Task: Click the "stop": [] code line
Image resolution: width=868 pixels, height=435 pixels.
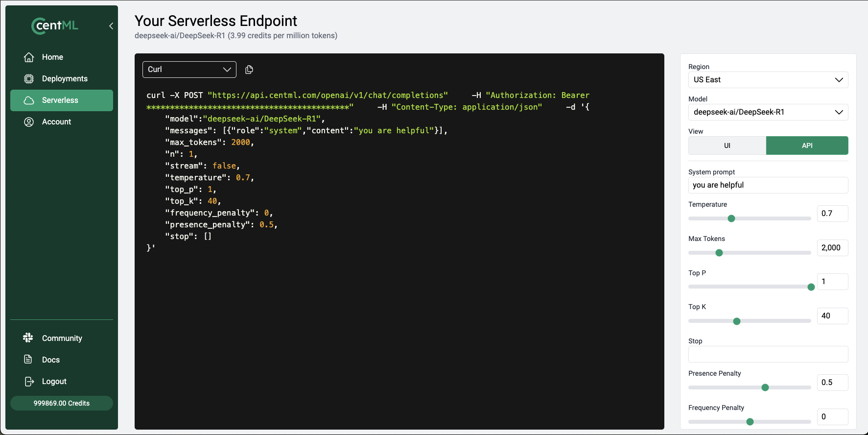Action: click(x=188, y=237)
